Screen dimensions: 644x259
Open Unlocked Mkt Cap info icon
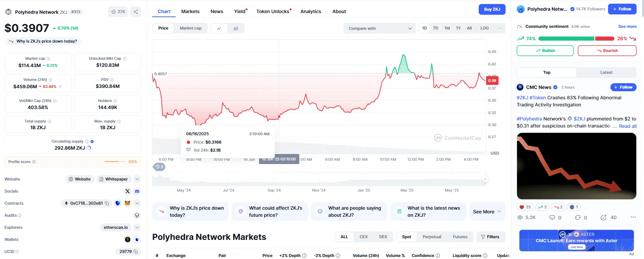(x=125, y=59)
